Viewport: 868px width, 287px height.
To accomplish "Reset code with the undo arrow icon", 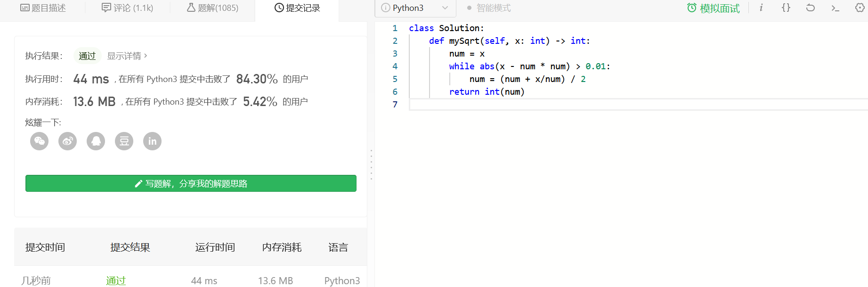I will tap(811, 8).
